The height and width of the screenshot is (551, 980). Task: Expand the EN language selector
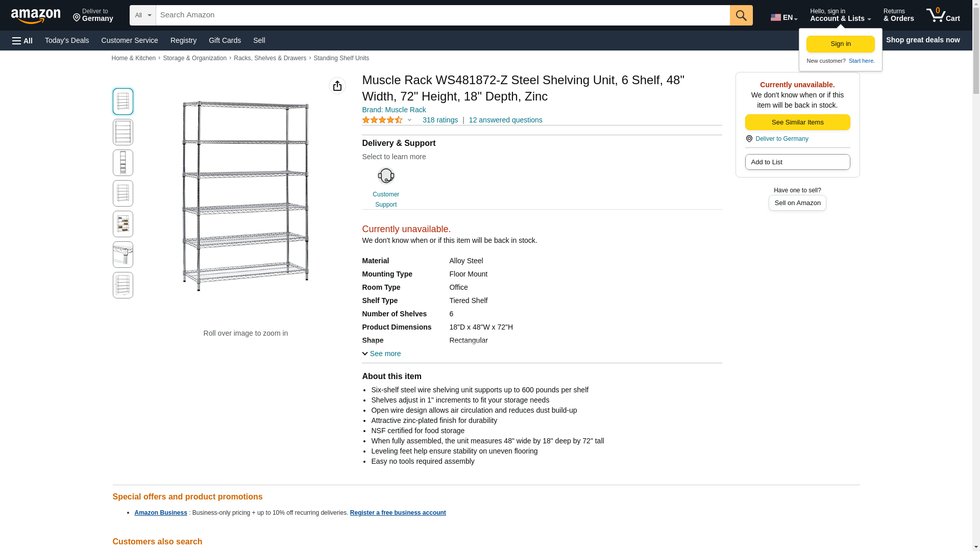pyautogui.click(x=783, y=17)
